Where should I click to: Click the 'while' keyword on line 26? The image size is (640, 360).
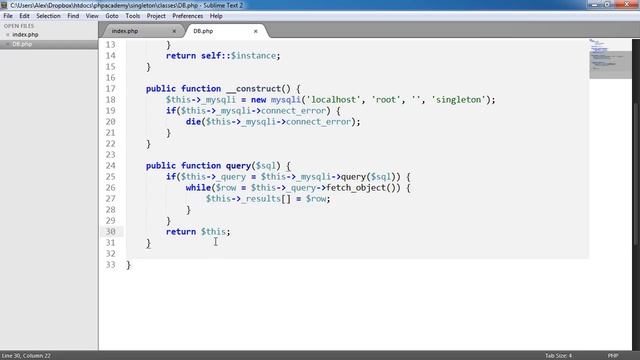point(198,188)
